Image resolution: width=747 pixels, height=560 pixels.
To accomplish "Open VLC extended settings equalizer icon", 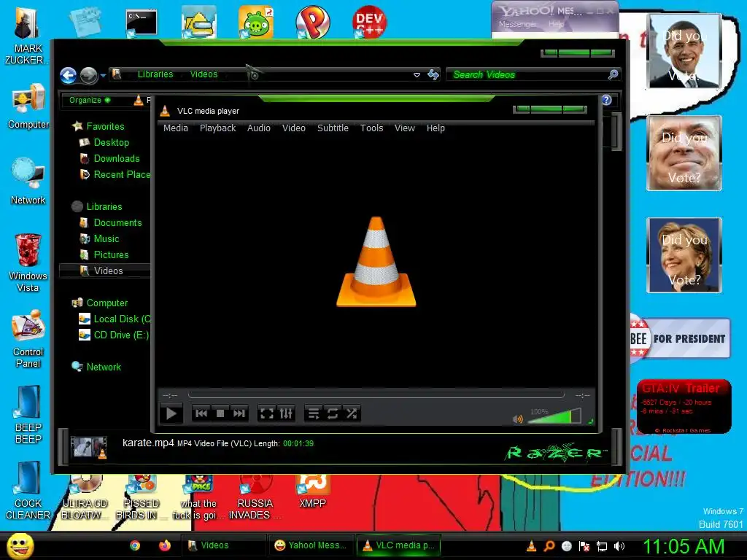I will pyautogui.click(x=286, y=413).
